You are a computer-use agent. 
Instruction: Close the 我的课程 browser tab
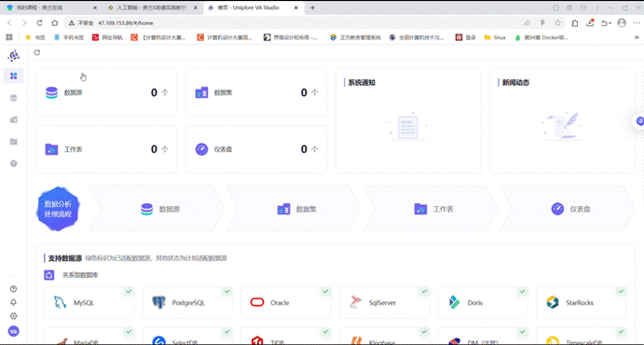(x=95, y=7)
